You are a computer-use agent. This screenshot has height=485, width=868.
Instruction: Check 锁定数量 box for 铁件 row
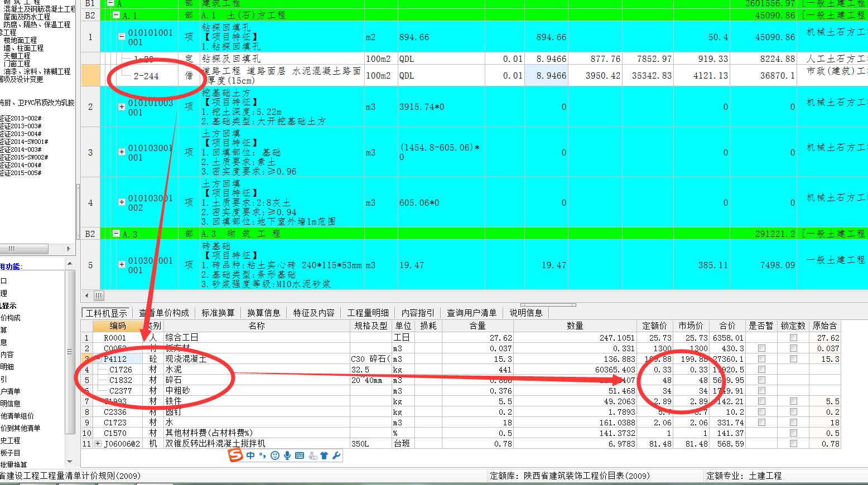(x=793, y=401)
